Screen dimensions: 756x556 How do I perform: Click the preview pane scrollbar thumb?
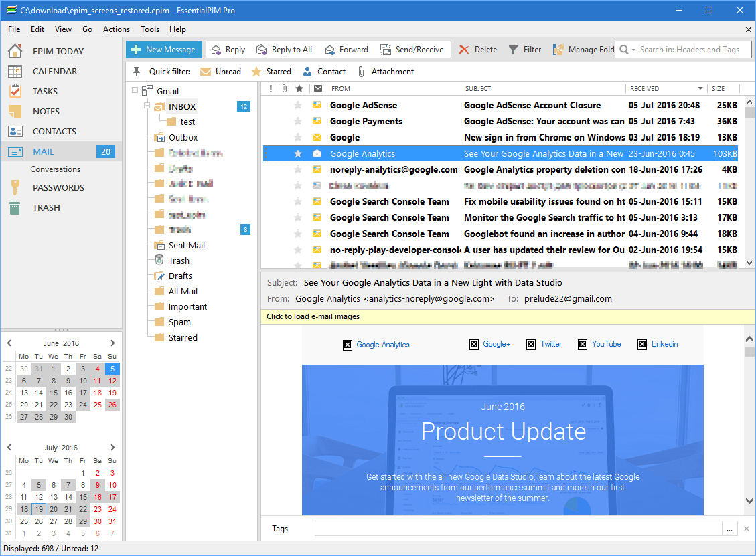point(749,352)
